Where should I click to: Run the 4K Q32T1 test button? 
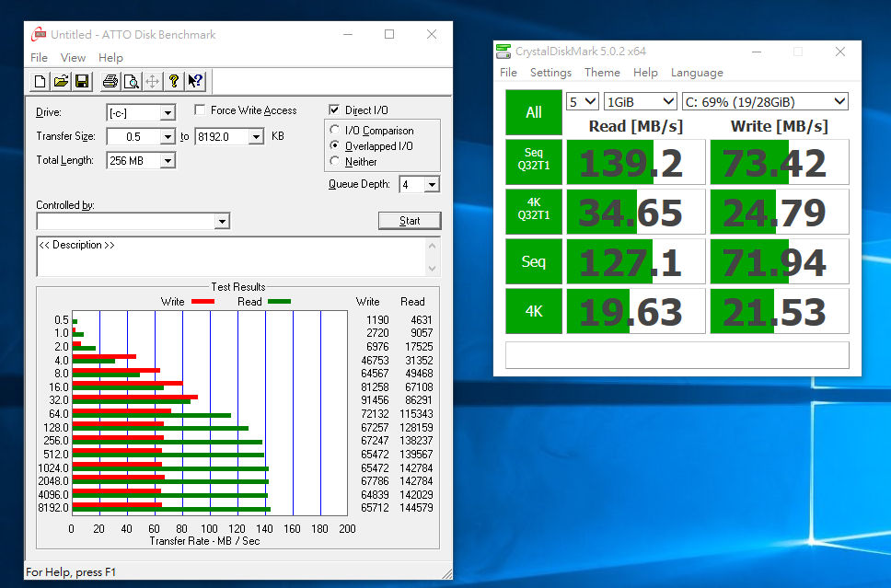pyautogui.click(x=534, y=212)
